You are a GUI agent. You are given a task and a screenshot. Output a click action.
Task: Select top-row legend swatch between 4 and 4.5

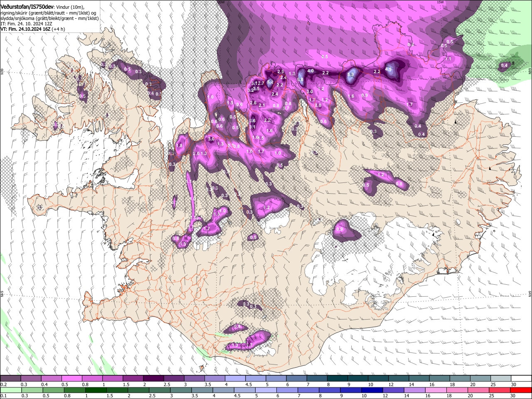point(235,378)
